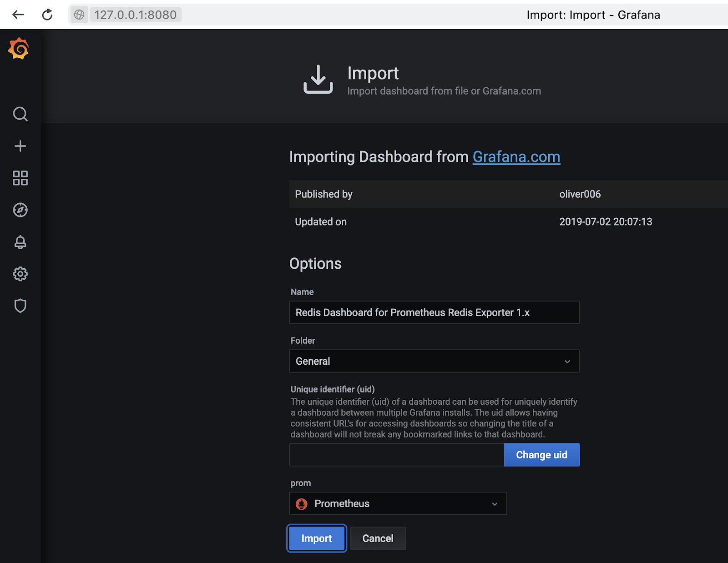Click the Unique identifier uid input field
This screenshot has height=563, width=728.
point(397,455)
